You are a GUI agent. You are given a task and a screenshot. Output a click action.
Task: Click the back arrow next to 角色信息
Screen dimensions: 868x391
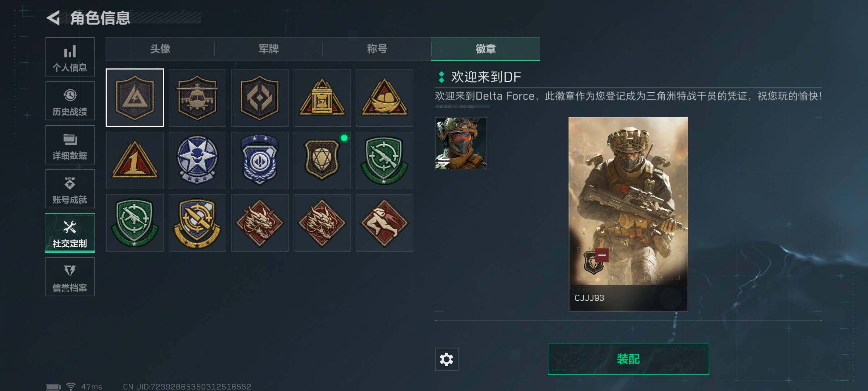[54, 18]
